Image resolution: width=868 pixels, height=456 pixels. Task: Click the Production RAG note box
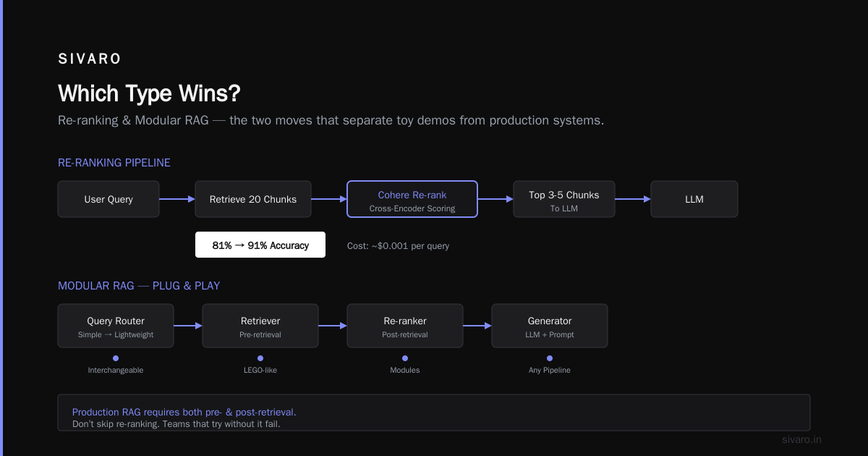(x=434, y=413)
